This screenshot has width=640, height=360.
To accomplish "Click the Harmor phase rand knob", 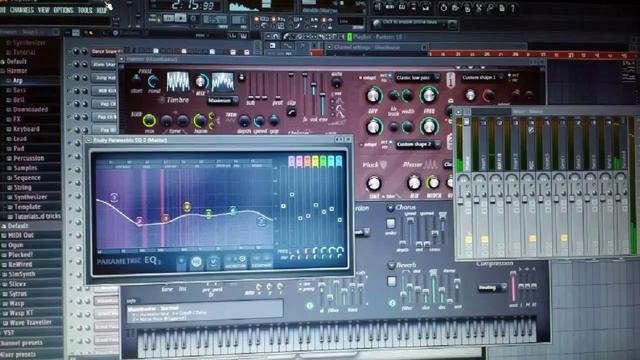I will [x=153, y=81].
